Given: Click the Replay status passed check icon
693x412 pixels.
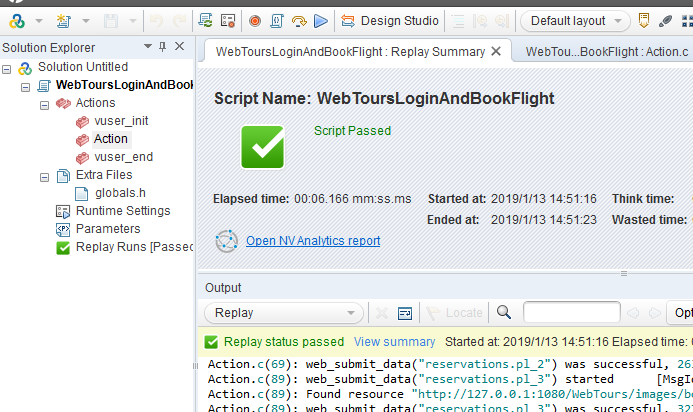Looking at the screenshot, I should click(x=211, y=342).
